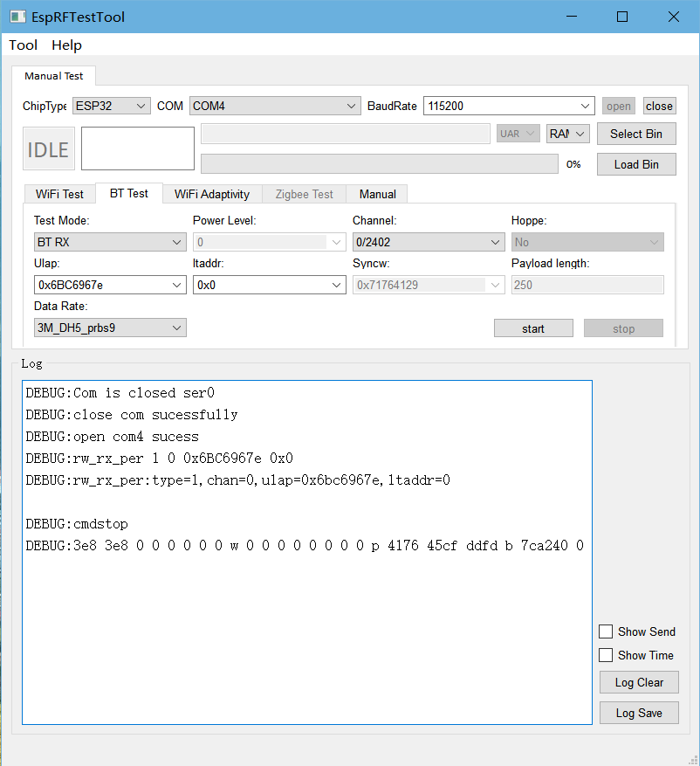The width and height of the screenshot is (700, 766).
Task: Expand the Test Mode BT RX dropdown
Action: click(x=109, y=242)
